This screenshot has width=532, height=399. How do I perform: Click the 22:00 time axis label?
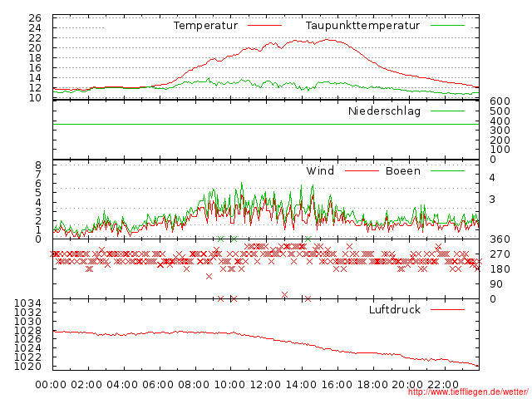[443, 385]
